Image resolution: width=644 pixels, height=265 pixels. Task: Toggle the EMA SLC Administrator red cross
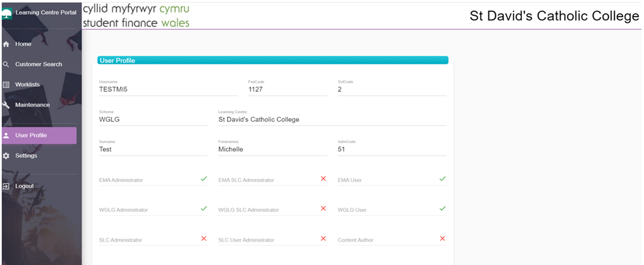tap(323, 179)
